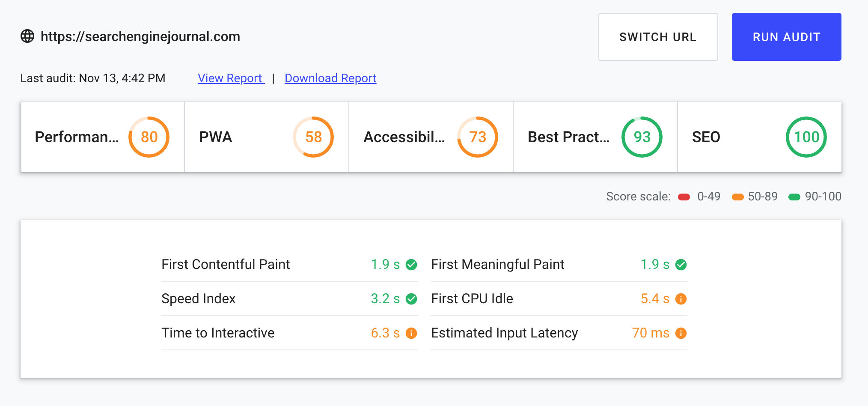The height and width of the screenshot is (406, 868).
Task: Click the green check beside Speed Index
Action: (411, 299)
